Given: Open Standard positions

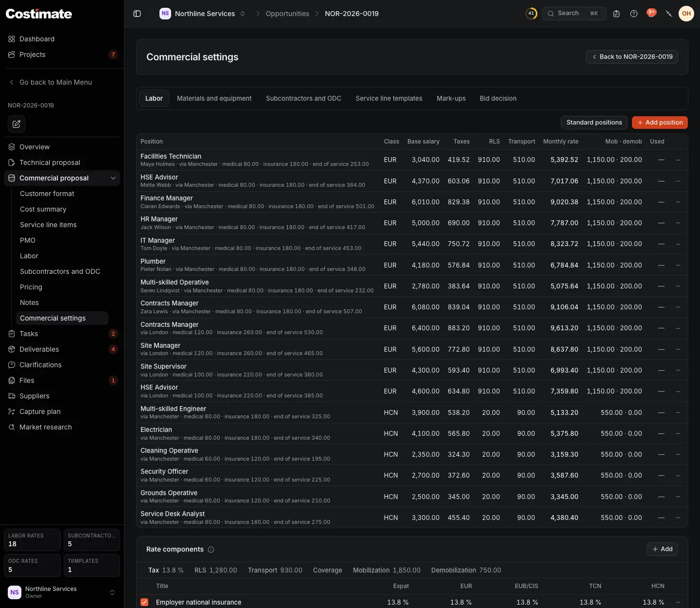Looking at the screenshot, I should coord(594,123).
